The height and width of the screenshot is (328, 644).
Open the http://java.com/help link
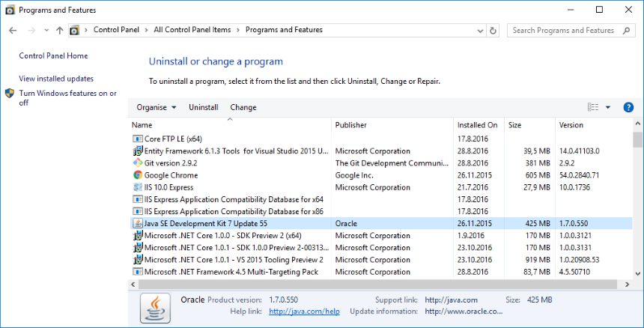pos(304,312)
